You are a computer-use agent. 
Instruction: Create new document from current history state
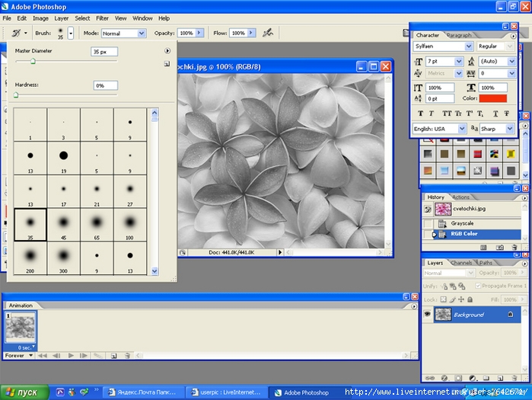coord(483,248)
